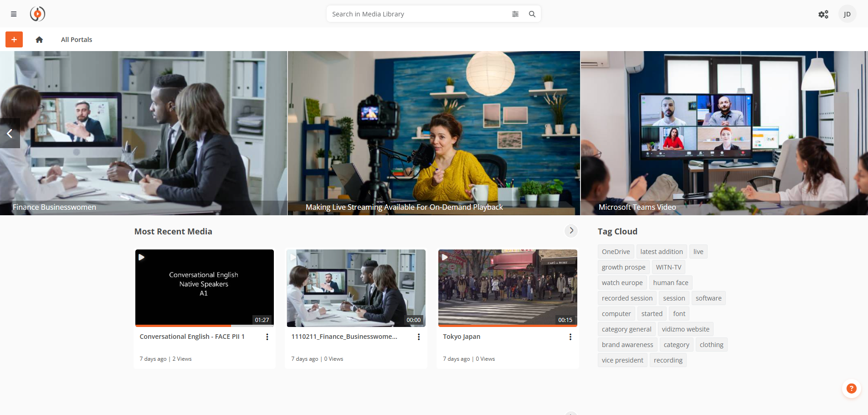Click the OneDrive tag in Tag Cloud

(x=615, y=251)
